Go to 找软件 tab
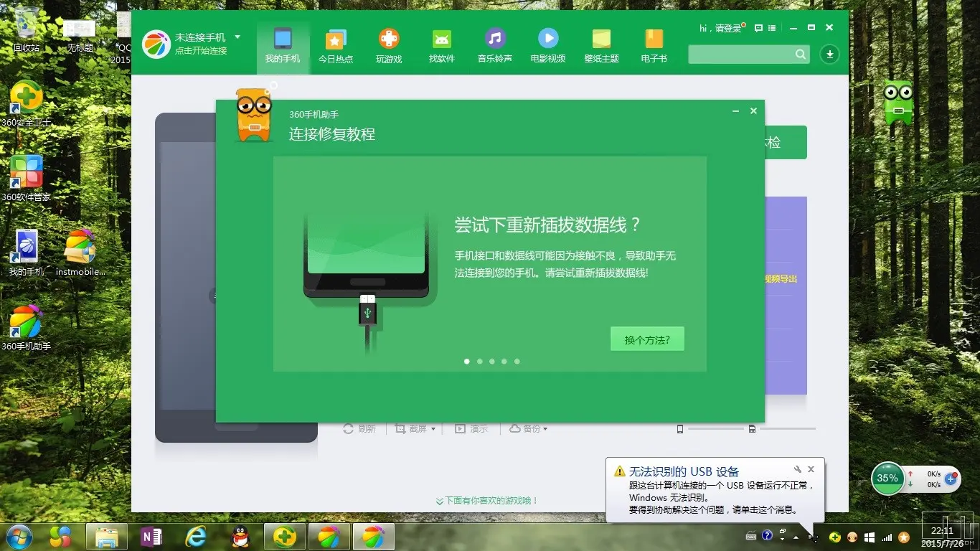 coord(442,46)
